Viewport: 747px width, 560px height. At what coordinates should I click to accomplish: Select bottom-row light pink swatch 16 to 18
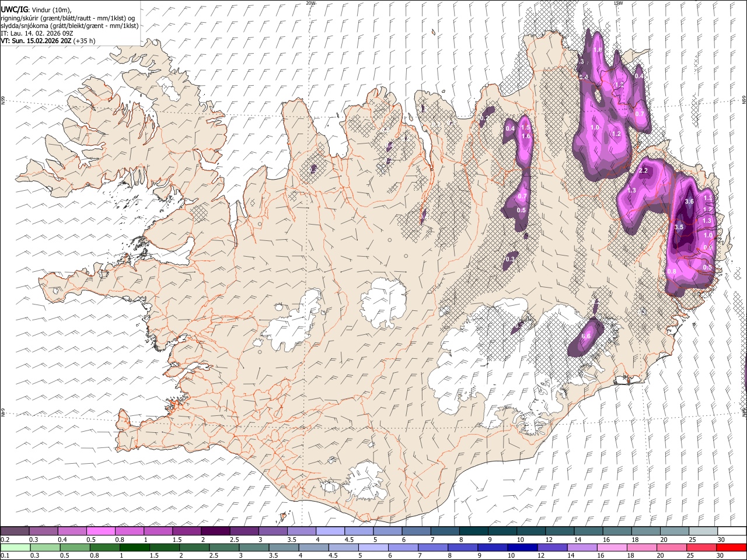click(x=611, y=547)
